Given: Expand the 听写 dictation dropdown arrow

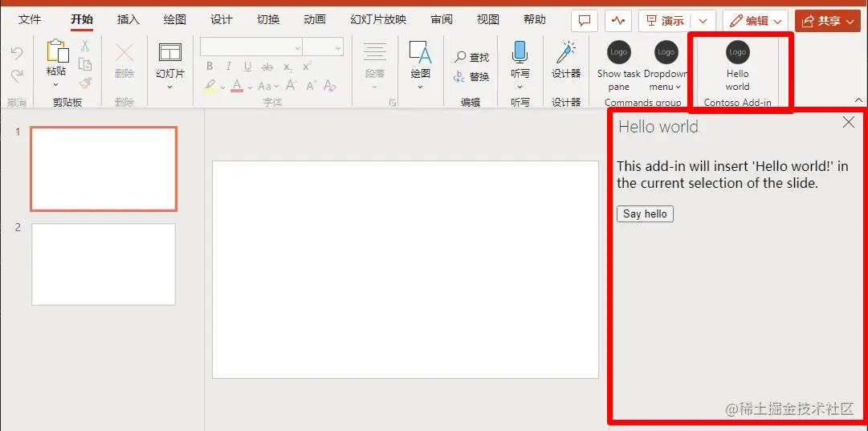Looking at the screenshot, I should click(520, 87).
